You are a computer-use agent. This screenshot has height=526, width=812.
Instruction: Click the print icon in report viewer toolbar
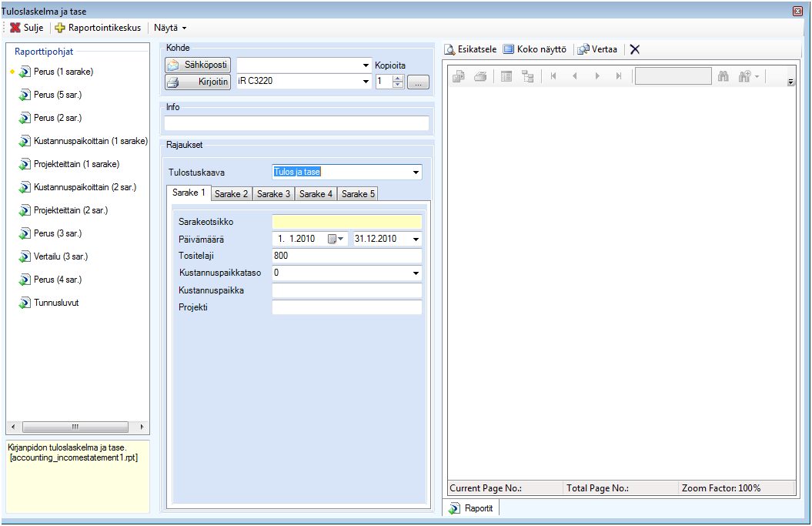click(480, 76)
